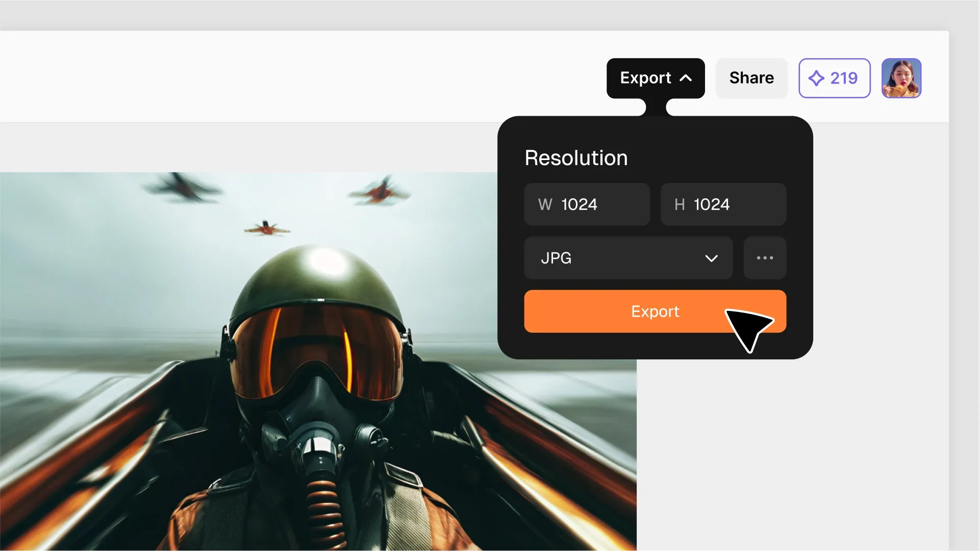Click the 'JPG' text label in the format selector
The image size is (980, 551).
click(x=556, y=258)
